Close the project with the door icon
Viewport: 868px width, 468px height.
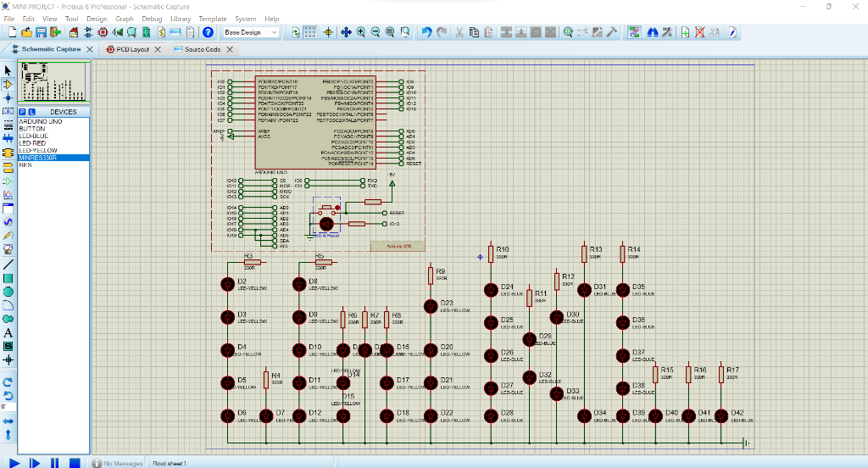[x=55, y=33]
